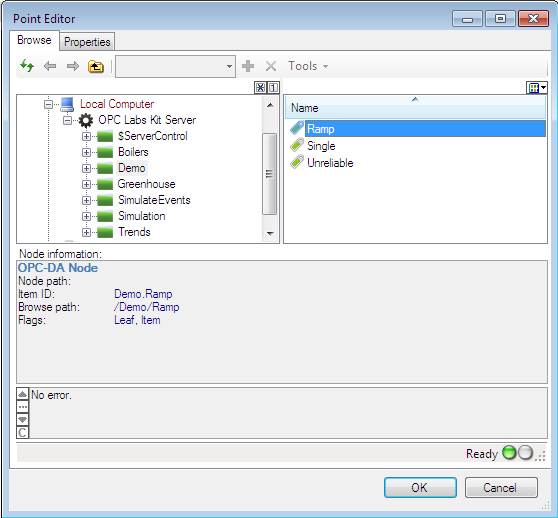Collapse the Local Computer node
The width and height of the screenshot is (558, 518).
(48, 104)
